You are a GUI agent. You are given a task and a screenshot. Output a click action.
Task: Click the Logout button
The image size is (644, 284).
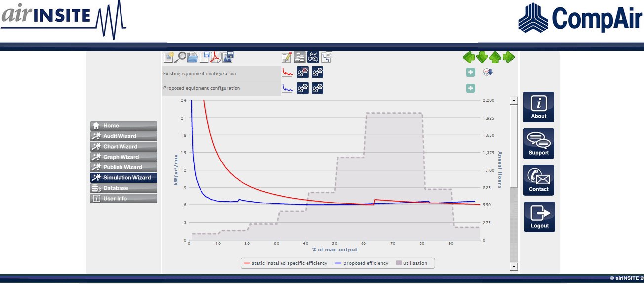(539, 217)
